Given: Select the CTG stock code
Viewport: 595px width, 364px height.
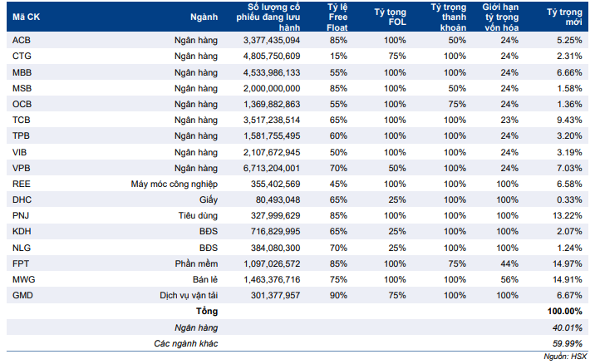Looking at the screenshot, I should pyautogui.click(x=22, y=57).
